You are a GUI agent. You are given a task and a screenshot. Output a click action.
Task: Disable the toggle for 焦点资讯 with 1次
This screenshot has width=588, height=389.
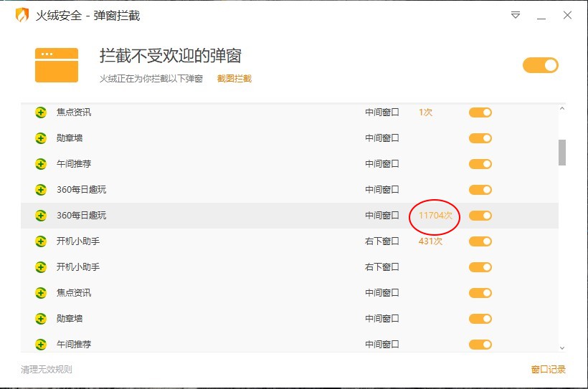[x=480, y=112]
